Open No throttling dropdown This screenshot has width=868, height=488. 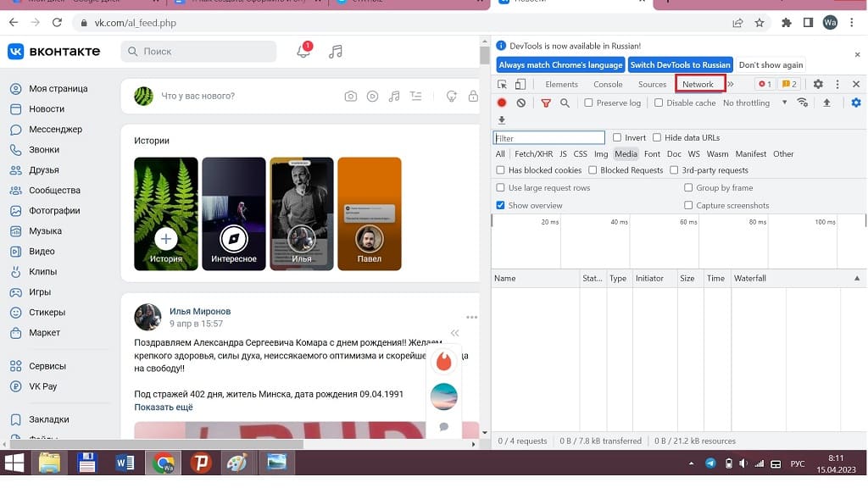coord(754,103)
